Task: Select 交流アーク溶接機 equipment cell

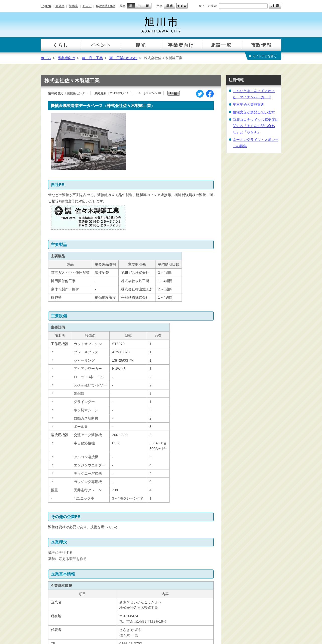Action: tap(90, 435)
